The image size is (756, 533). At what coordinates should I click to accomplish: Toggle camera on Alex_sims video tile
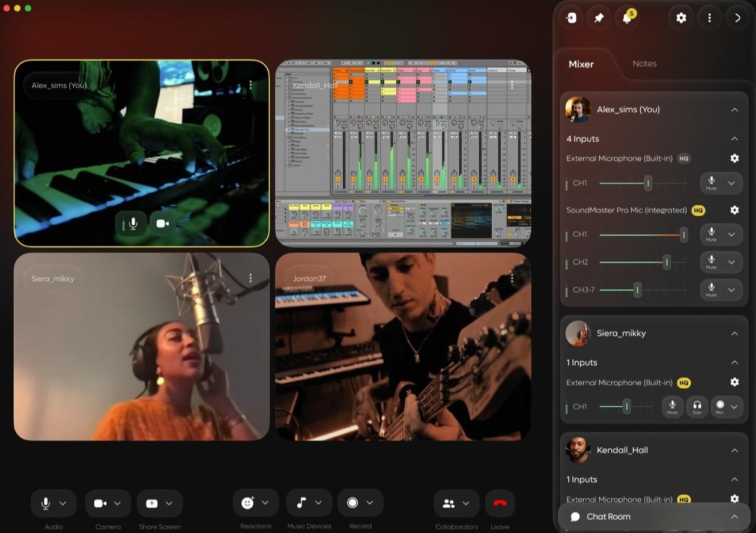coord(162,224)
